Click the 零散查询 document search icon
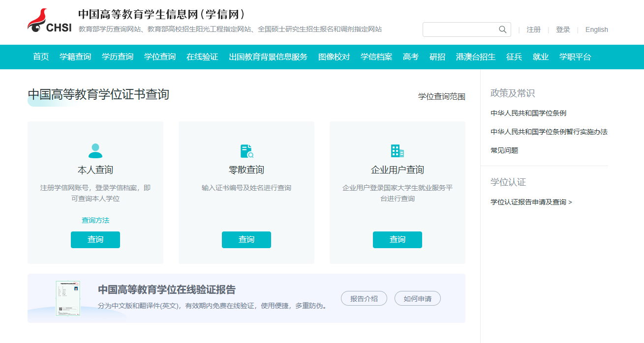Screen dimensions: 644x343 coord(246,150)
